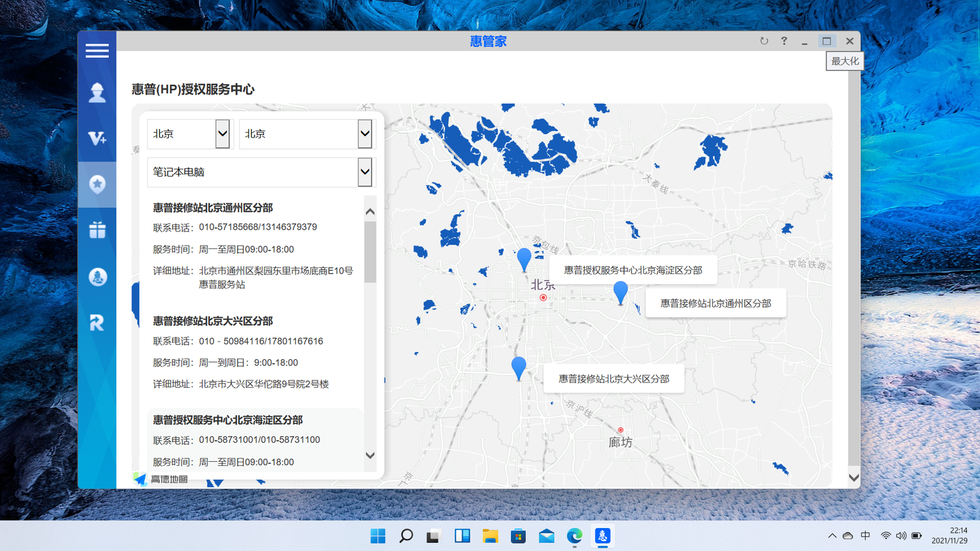Open the hamburger menu in sidebar
This screenshot has width=980, height=551.
(97, 50)
